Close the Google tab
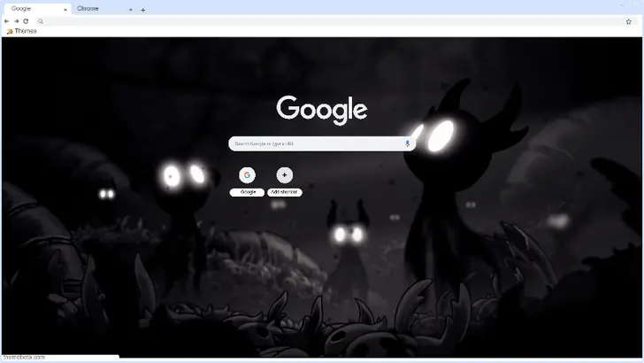This screenshot has width=644, height=363. coord(65,10)
